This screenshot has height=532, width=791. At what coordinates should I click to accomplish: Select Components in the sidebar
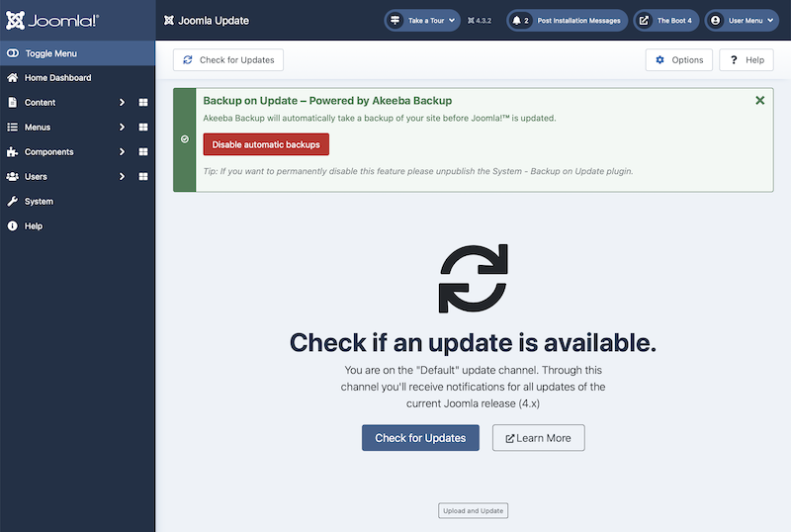[48, 152]
